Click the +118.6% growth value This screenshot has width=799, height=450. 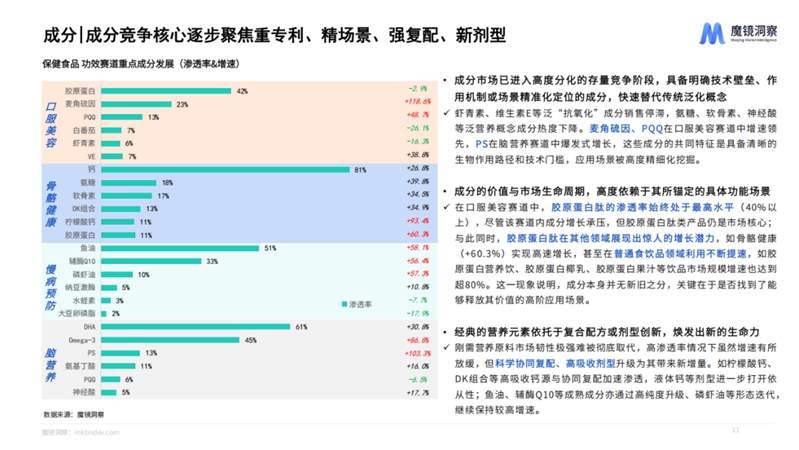click(x=417, y=101)
